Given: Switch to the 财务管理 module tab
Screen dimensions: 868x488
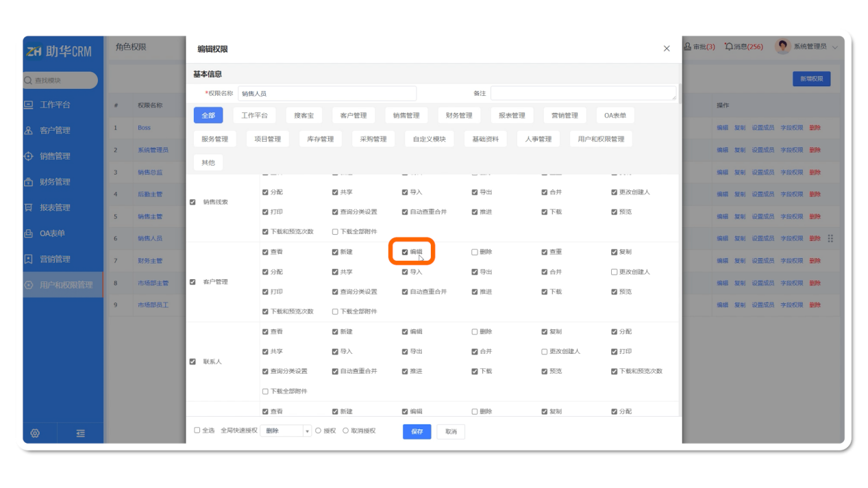Looking at the screenshot, I should click(x=459, y=116).
